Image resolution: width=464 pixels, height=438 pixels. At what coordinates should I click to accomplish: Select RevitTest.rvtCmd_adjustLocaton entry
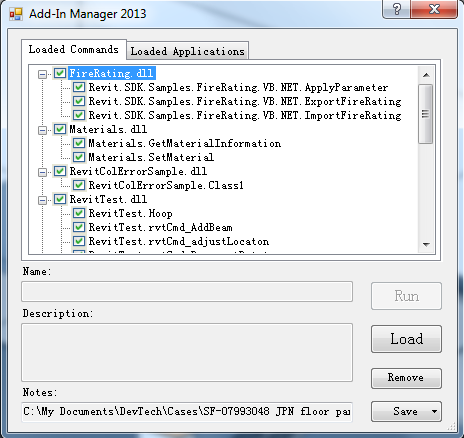tap(179, 241)
